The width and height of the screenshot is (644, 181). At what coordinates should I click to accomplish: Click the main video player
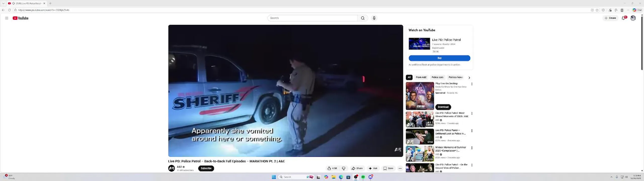(x=286, y=91)
